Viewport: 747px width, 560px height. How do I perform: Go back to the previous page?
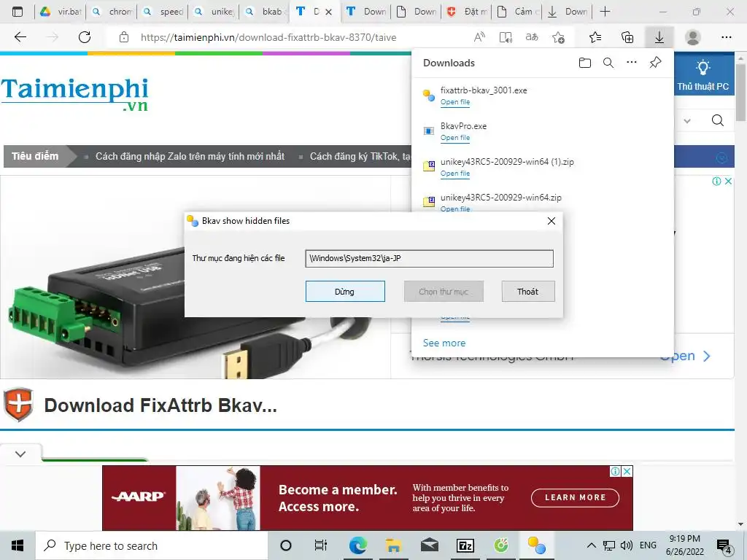tap(20, 37)
